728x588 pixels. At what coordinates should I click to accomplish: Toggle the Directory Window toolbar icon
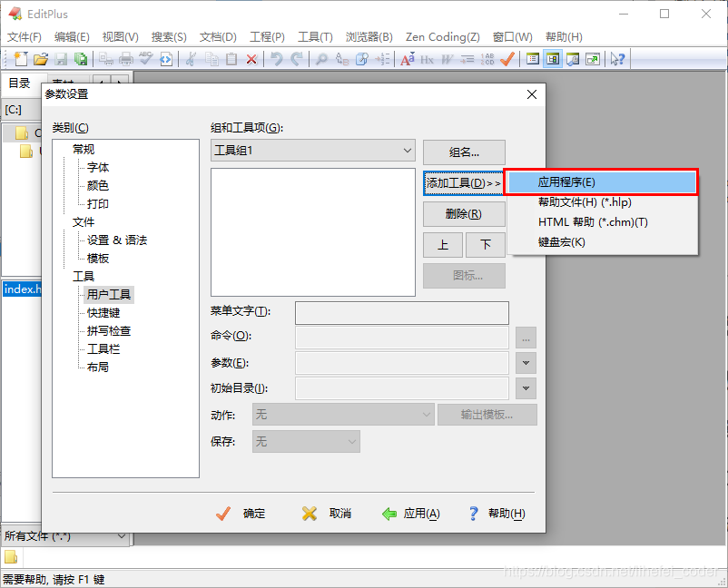coord(533,59)
